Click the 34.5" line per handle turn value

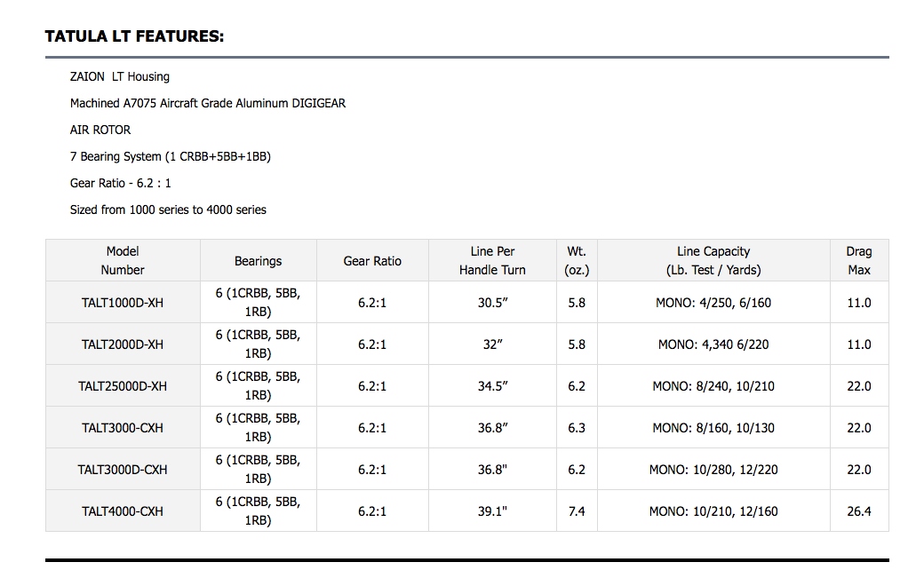click(x=492, y=386)
